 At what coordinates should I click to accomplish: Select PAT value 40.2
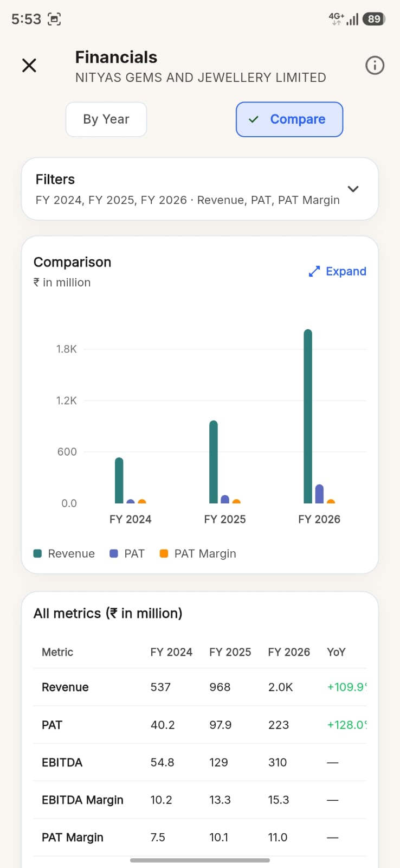coord(163,725)
